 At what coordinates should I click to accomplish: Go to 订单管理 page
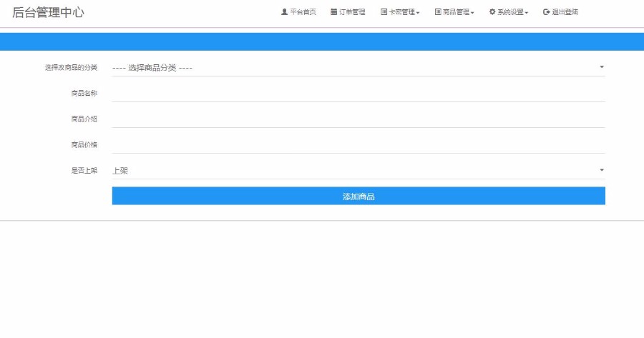point(348,12)
